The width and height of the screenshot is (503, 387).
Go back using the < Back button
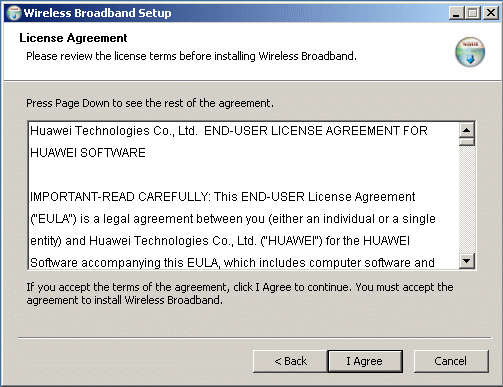click(x=290, y=361)
